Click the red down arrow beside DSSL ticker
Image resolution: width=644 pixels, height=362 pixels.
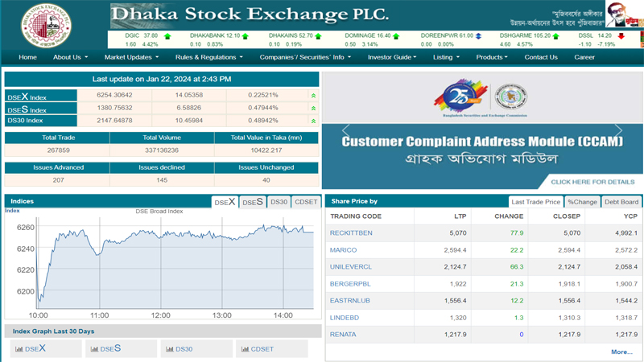621,36
